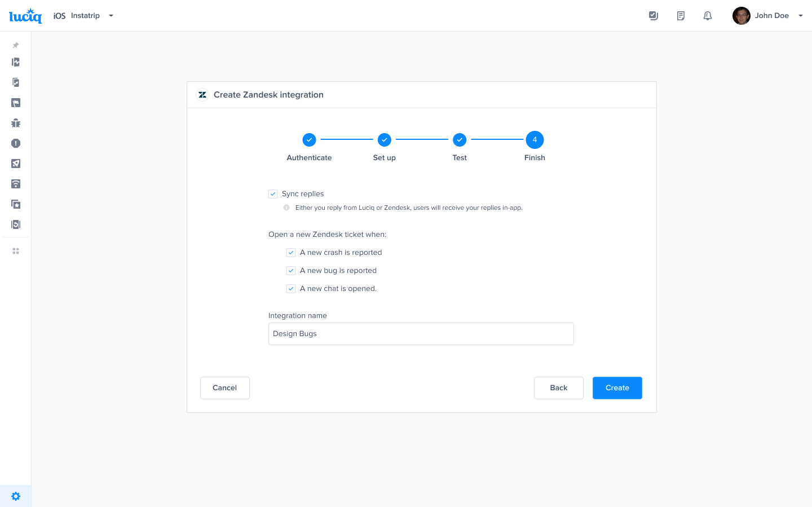Uncheck 'A new chat is opened' option

pos(291,288)
